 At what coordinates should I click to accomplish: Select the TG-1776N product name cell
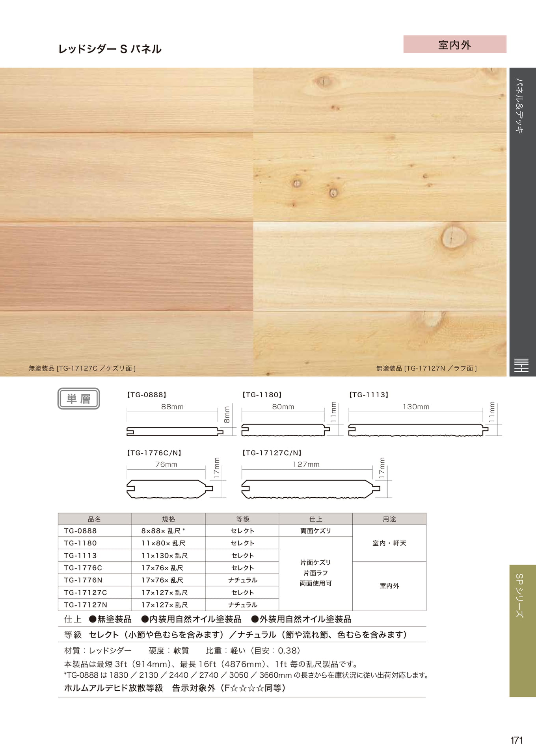[95, 580]
